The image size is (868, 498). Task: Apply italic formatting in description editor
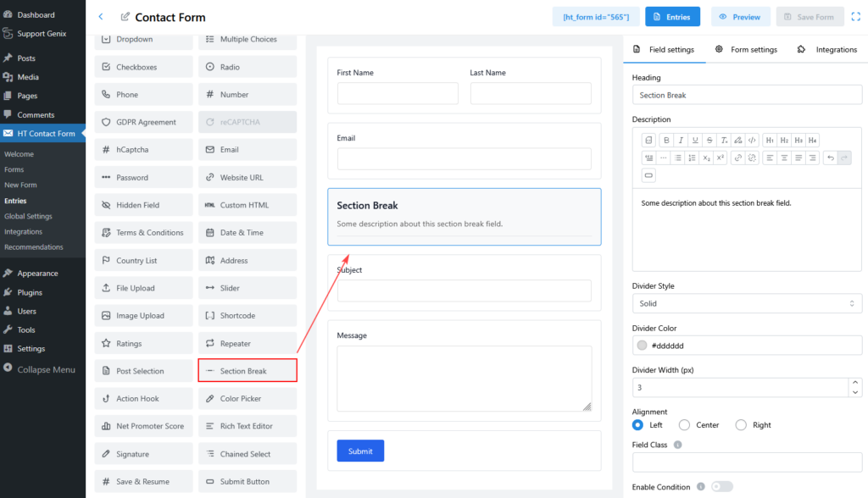pos(681,141)
